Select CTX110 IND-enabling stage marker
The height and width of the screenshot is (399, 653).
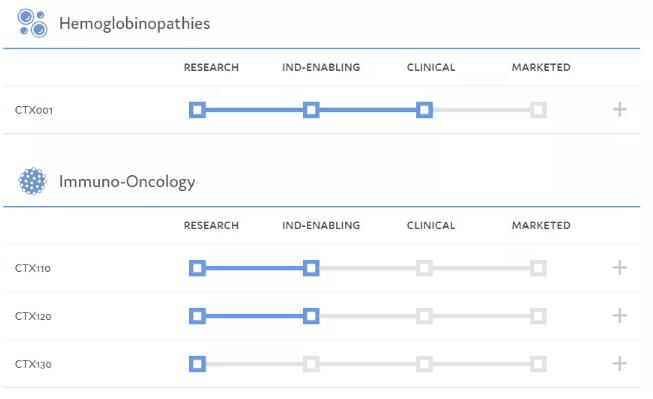[311, 268]
